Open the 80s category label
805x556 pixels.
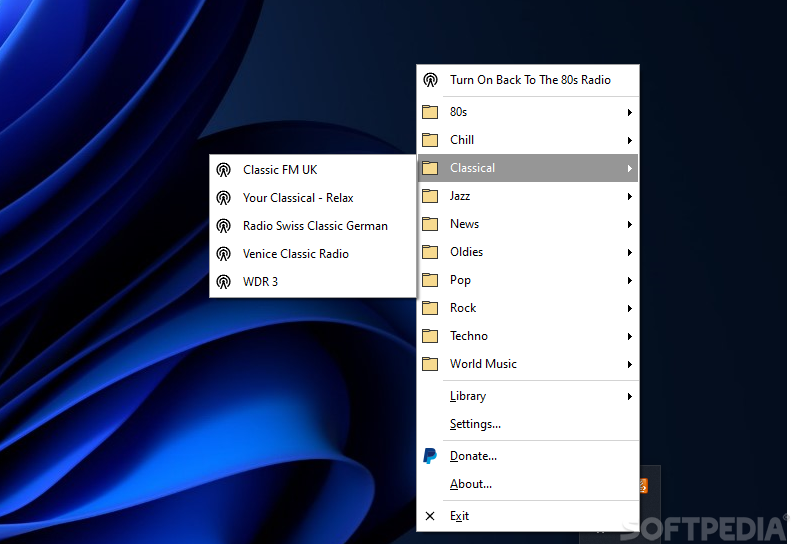[458, 112]
